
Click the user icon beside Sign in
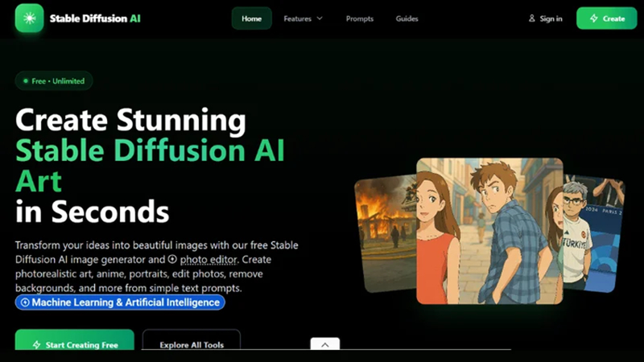click(531, 19)
